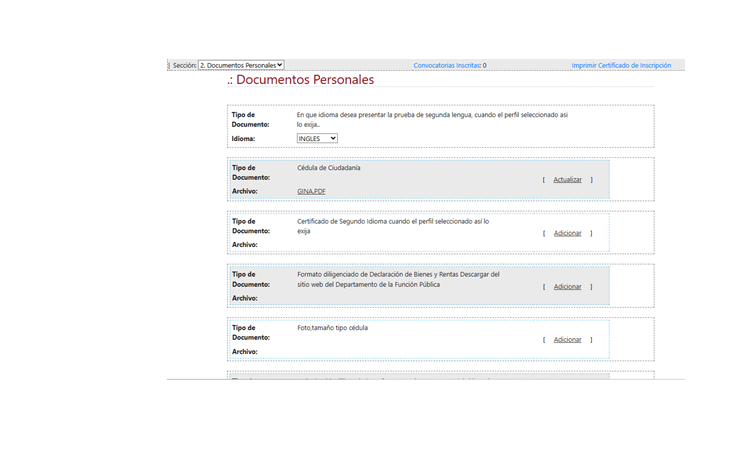Image resolution: width=732 pixels, height=454 pixels.
Task: Click Archivo label in Declaración de Bienes row
Action: tap(245, 298)
